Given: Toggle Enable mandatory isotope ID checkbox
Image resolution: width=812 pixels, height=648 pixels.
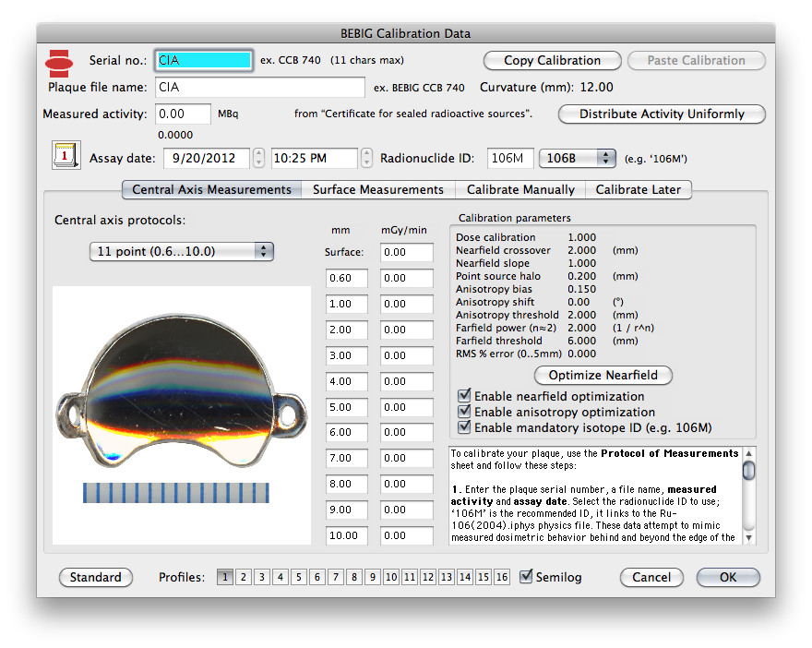Looking at the screenshot, I should [x=464, y=426].
